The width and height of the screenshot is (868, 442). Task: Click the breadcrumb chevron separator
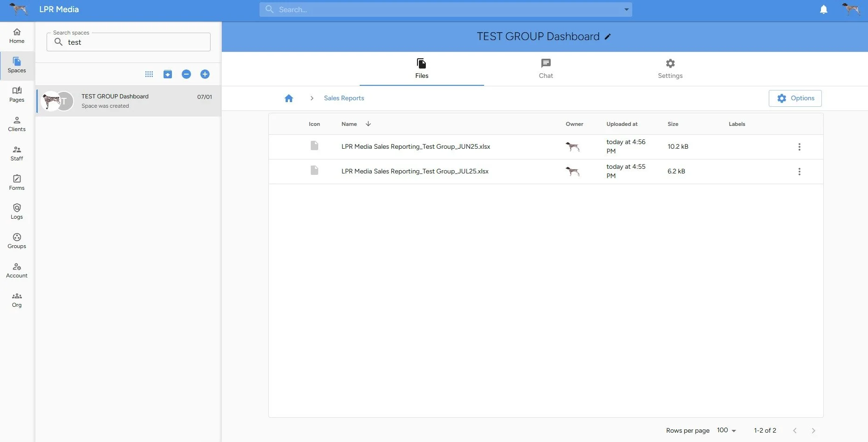click(x=312, y=98)
